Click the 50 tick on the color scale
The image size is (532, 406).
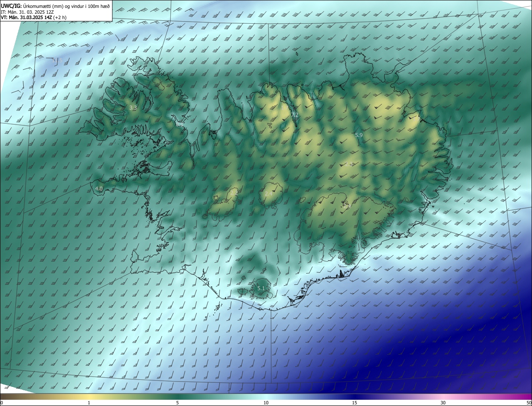tap(529, 403)
